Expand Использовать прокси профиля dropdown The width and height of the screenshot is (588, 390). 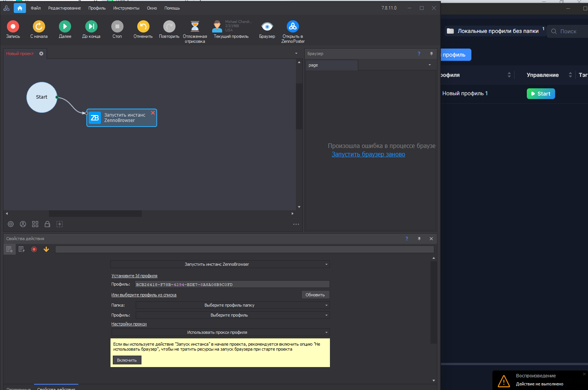[x=220, y=332]
